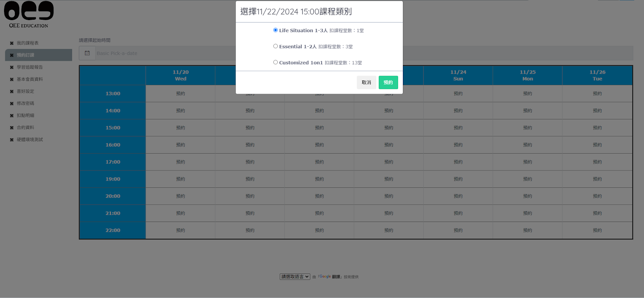Screen dimensions: 644x298
Task: Click the icon beside 硬體環境測試
Action: tap(12, 140)
